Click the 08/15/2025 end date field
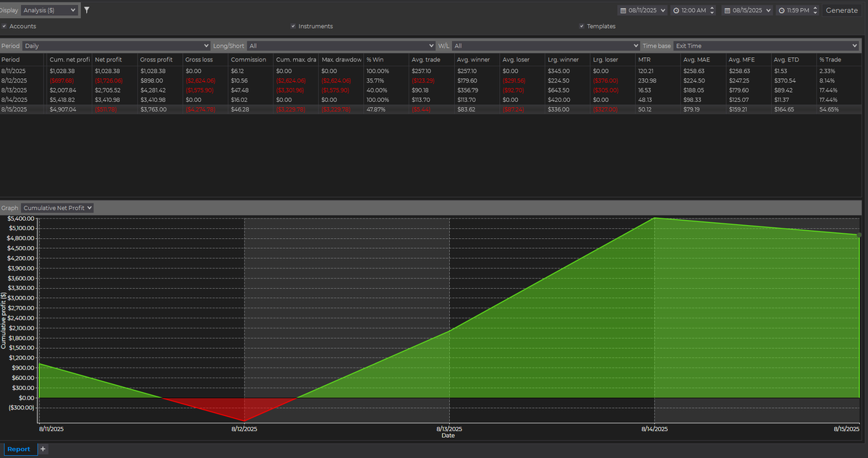This screenshot has height=458, width=868. point(746,10)
